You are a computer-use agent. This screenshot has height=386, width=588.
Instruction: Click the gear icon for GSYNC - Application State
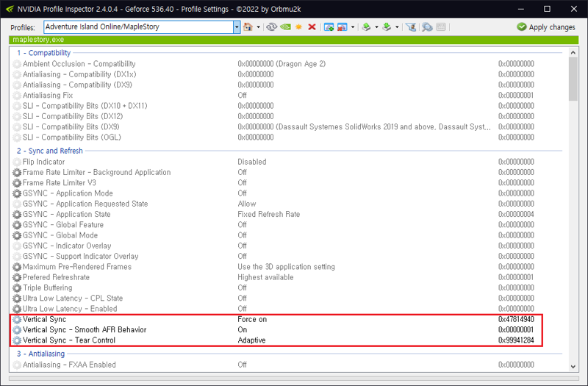(17, 215)
